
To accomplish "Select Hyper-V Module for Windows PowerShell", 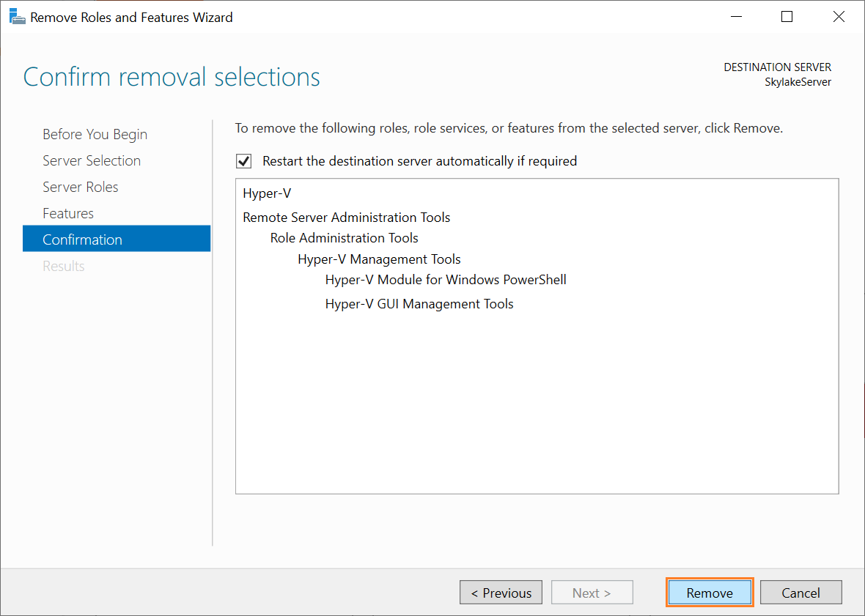I will (x=446, y=280).
